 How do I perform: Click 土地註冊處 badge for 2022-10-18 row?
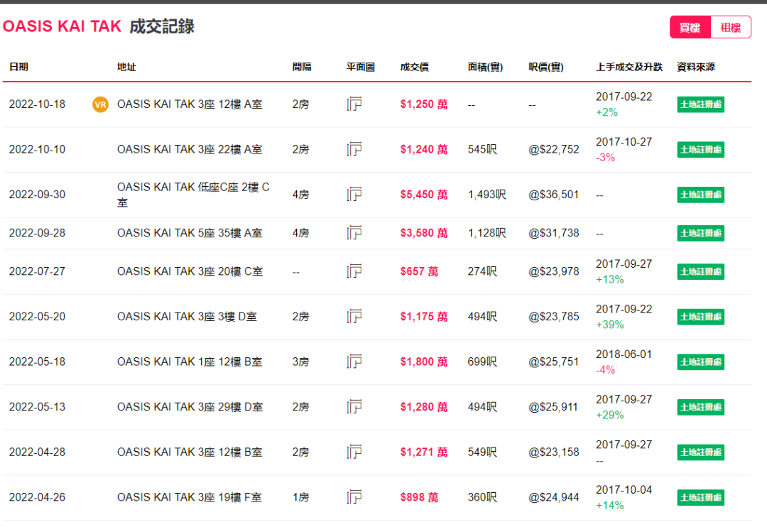point(700,104)
